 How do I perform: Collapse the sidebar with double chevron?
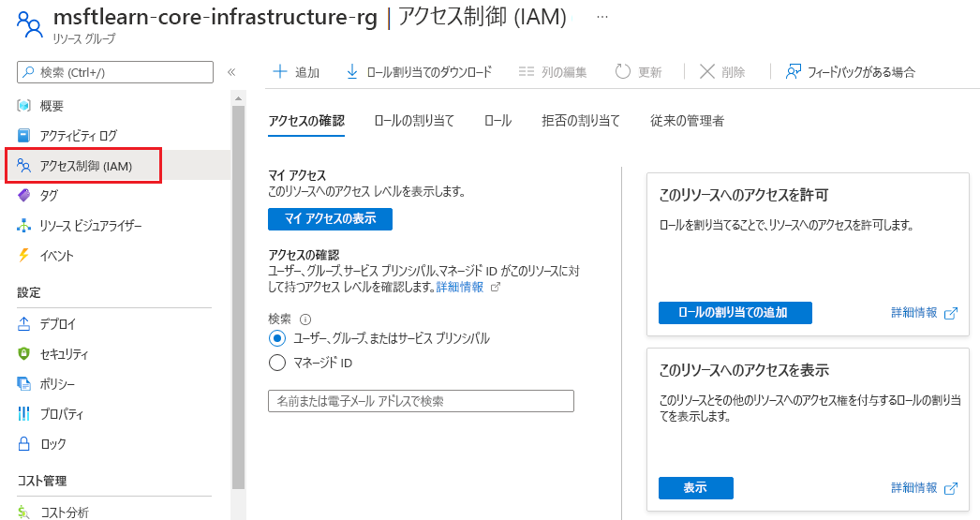click(x=231, y=72)
